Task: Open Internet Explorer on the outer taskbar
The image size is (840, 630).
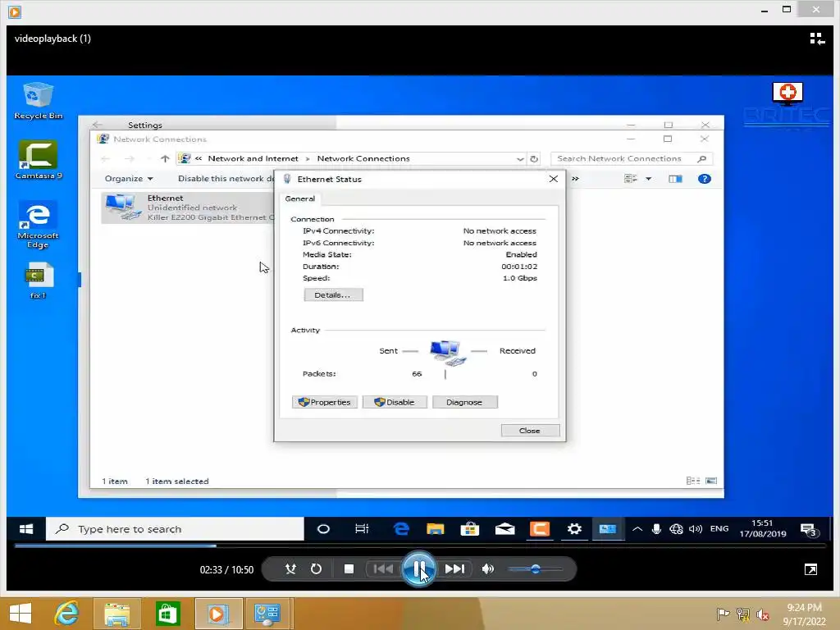Action: [66, 614]
